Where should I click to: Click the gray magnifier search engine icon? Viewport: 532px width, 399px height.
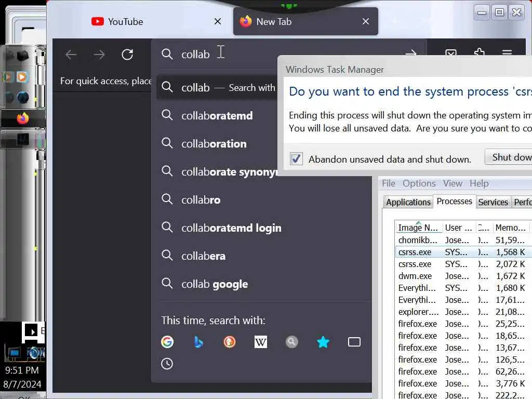pyautogui.click(x=292, y=342)
